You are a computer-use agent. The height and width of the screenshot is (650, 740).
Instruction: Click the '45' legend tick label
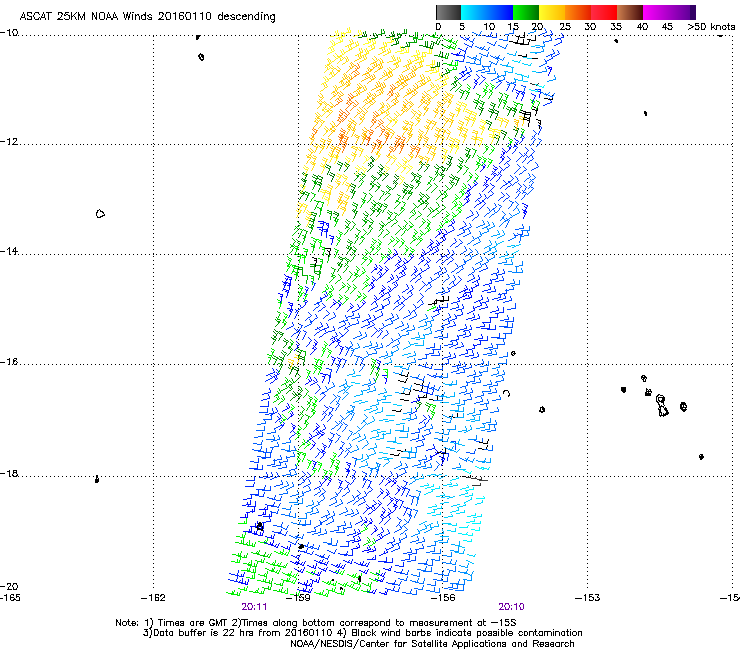pyautogui.click(x=667, y=27)
